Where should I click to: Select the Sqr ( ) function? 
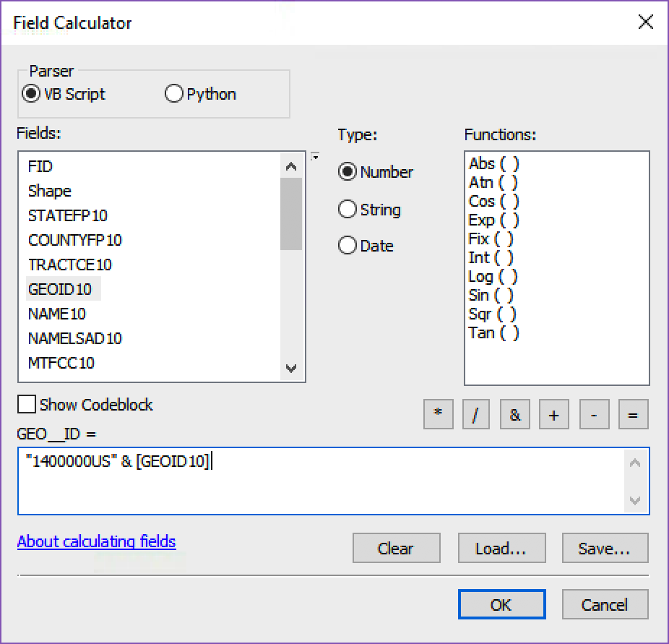(493, 314)
